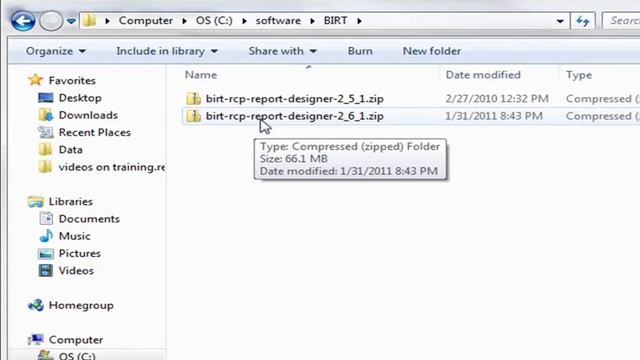Click the Recent Places icon
This screenshot has height=360, width=640.
point(45,132)
